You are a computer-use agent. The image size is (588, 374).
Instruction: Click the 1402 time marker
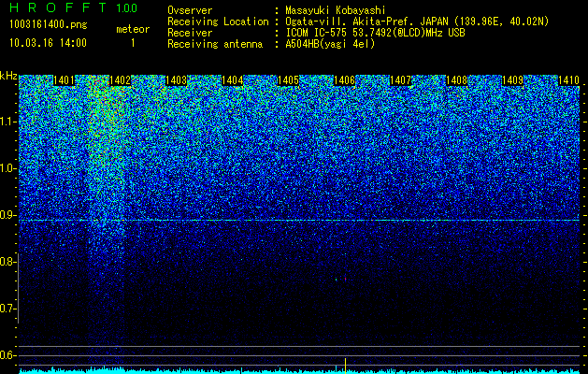tap(120, 80)
